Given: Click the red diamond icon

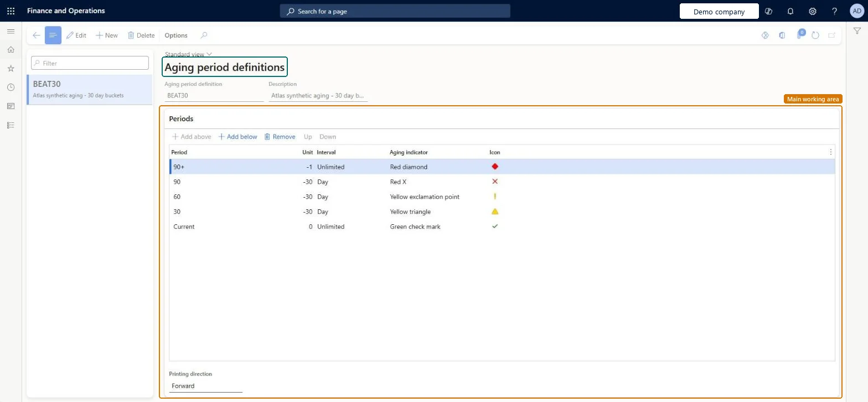Looking at the screenshot, I should (x=495, y=166).
